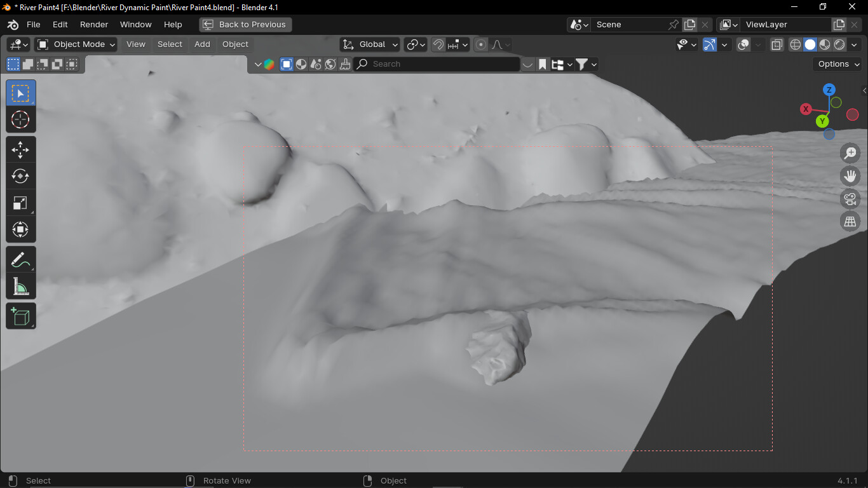
Task: Pick the Rotate tool
Action: [21, 176]
